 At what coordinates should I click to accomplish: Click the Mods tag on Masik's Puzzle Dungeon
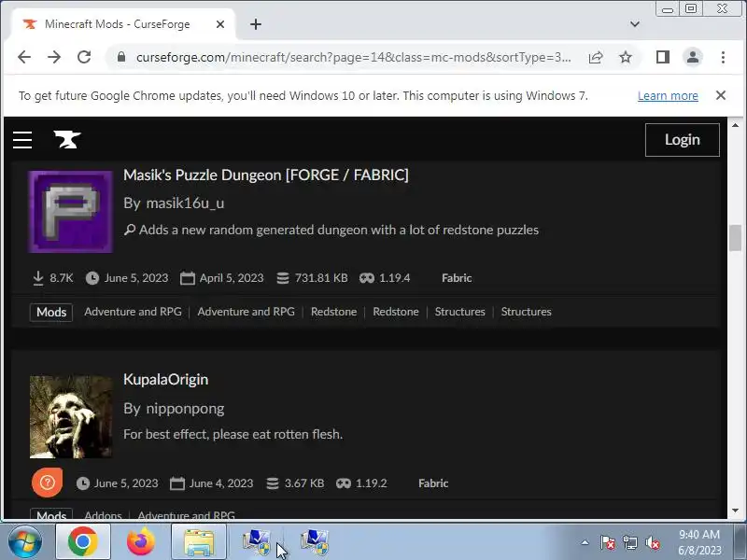click(x=51, y=313)
